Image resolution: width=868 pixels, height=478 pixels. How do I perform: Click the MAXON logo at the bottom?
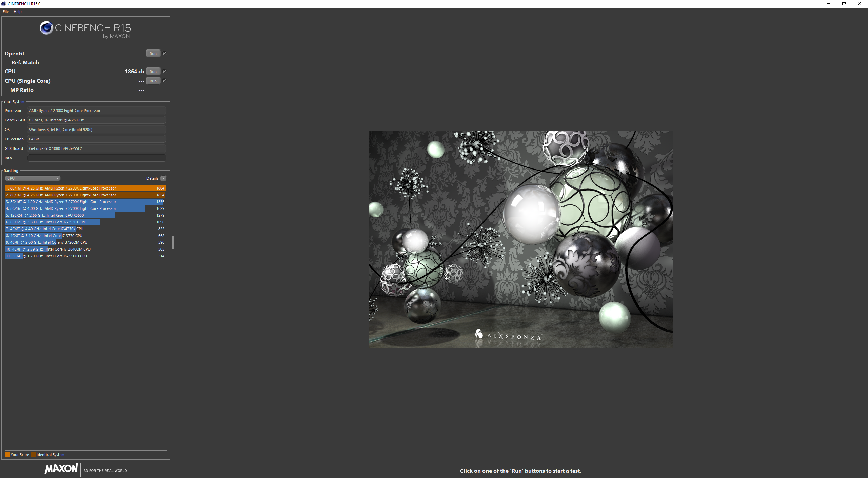point(61,469)
